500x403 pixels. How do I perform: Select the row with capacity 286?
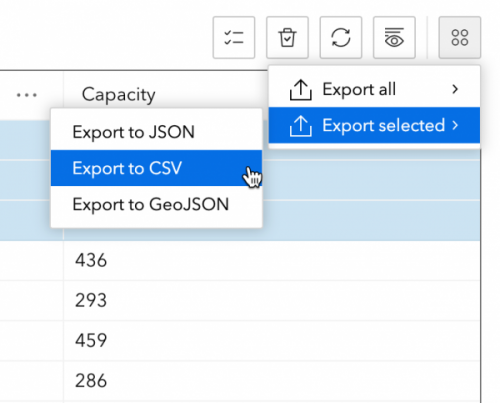click(x=240, y=380)
